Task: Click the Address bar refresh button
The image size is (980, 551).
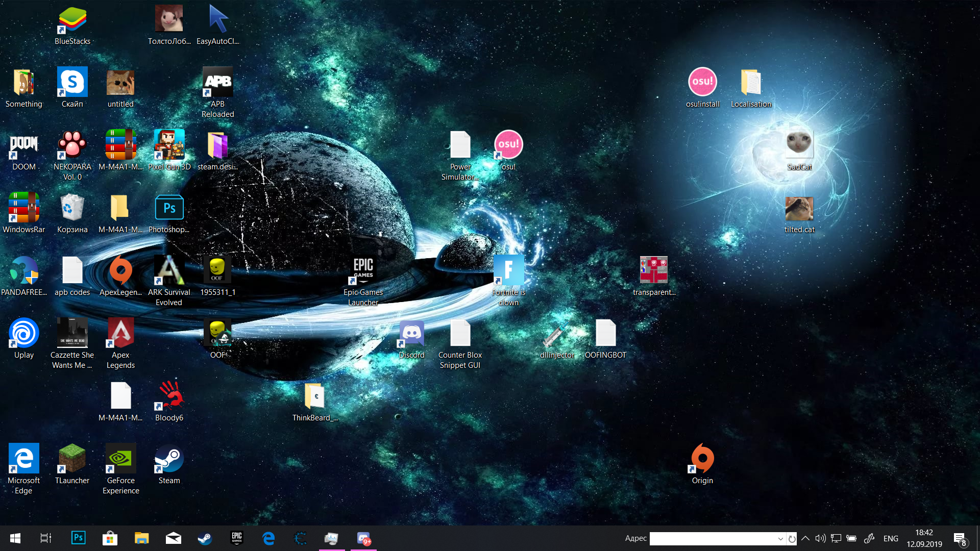Action: [792, 539]
